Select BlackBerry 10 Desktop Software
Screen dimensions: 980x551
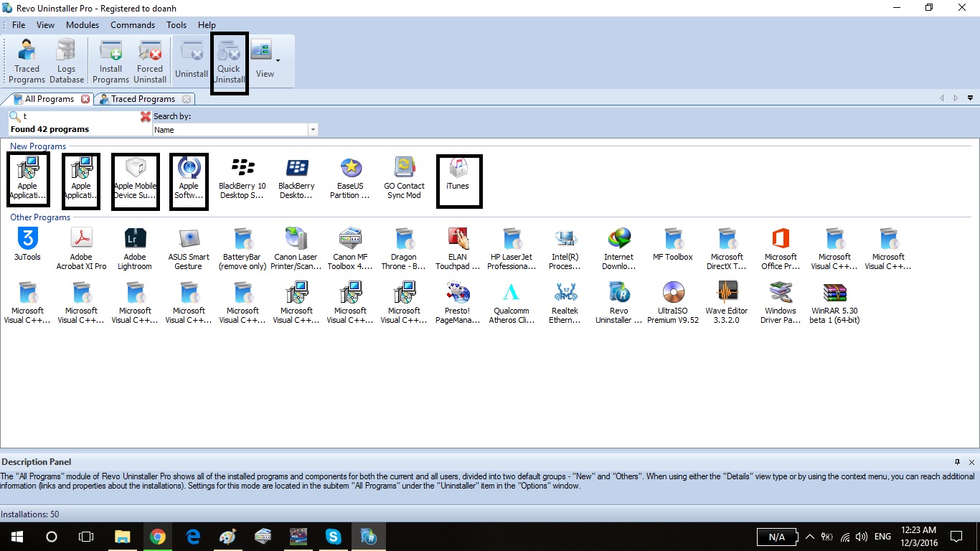[242, 179]
